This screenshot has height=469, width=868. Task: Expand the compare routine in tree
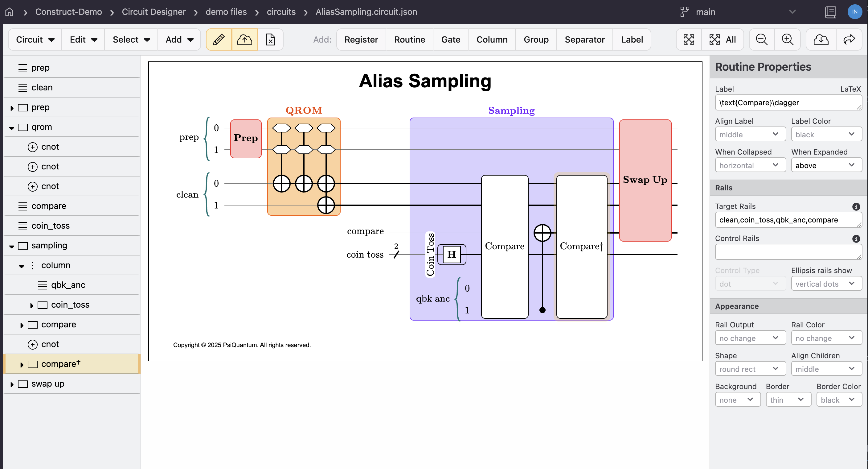(22, 325)
